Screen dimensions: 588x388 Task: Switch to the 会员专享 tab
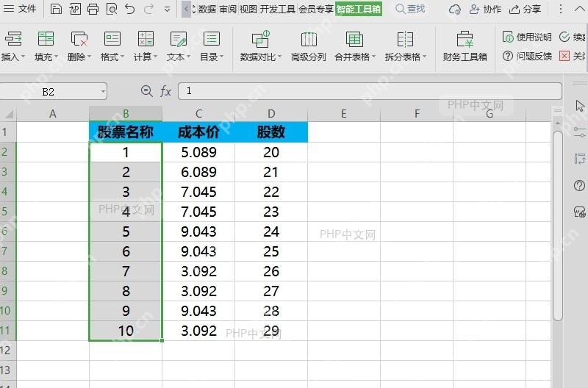point(316,9)
